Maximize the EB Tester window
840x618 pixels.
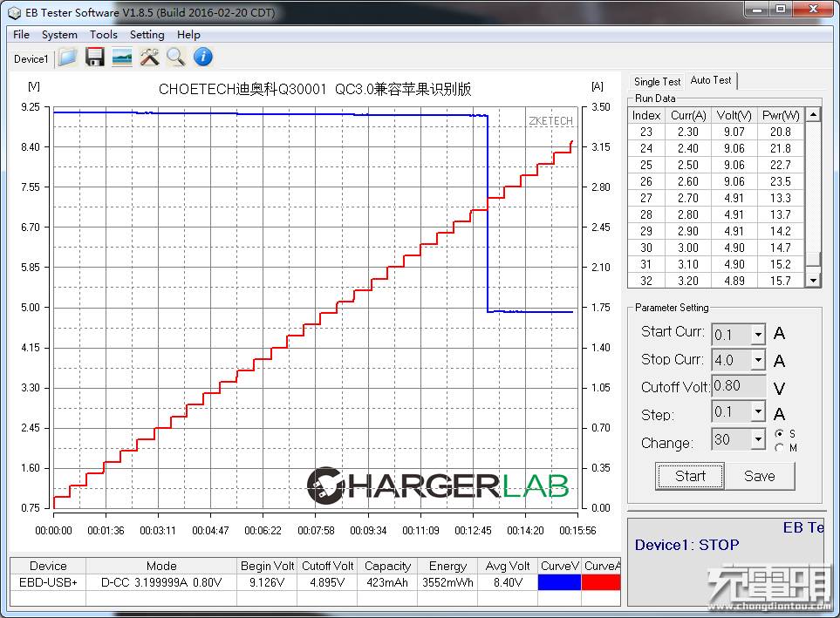[x=781, y=9]
